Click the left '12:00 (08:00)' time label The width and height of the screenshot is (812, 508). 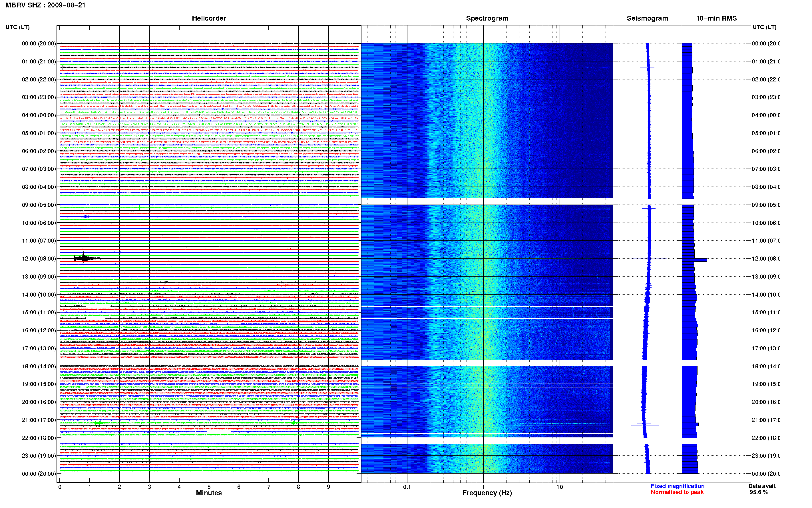(x=39, y=259)
